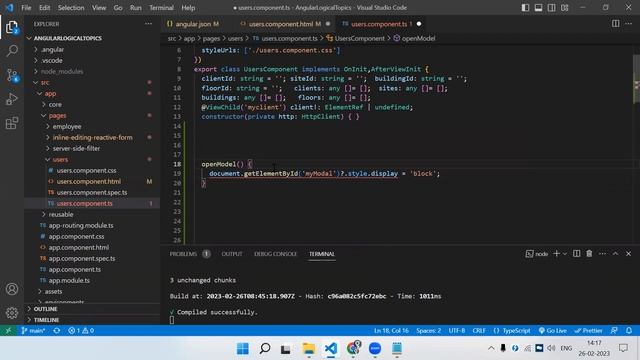The image size is (640, 360).
Task: Open errors and warnings count
Action: click(x=81, y=331)
